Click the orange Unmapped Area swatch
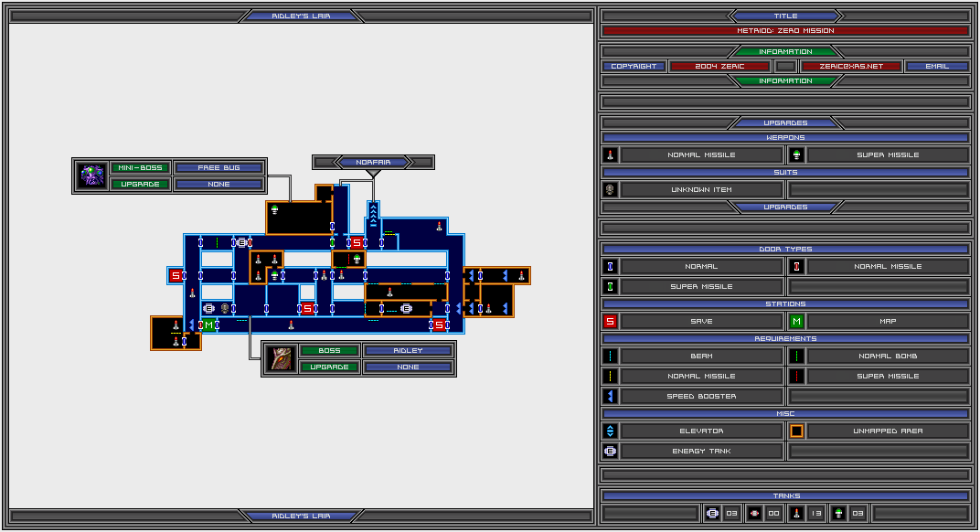Screen dimensions: 980x532 [796, 431]
